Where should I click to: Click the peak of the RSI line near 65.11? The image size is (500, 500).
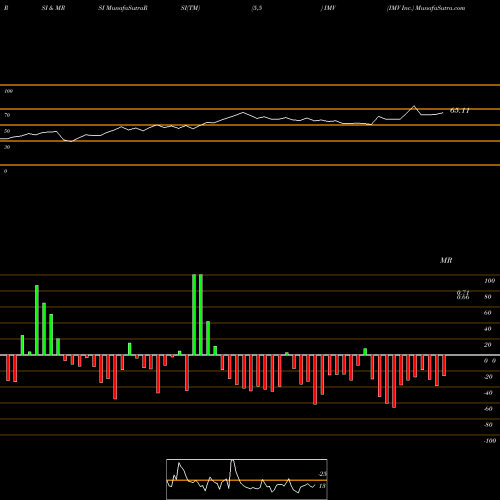(x=414, y=106)
